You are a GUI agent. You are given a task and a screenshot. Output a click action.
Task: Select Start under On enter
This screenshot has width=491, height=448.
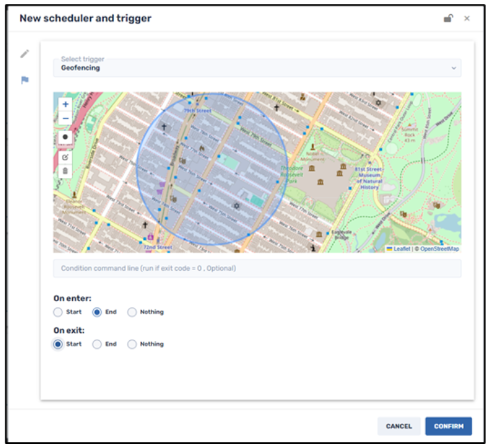pos(59,312)
